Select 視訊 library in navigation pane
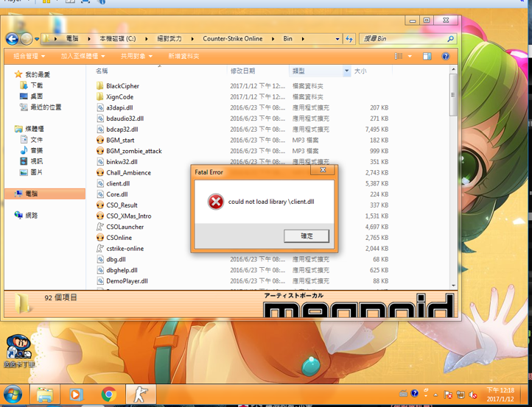 tap(31, 161)
